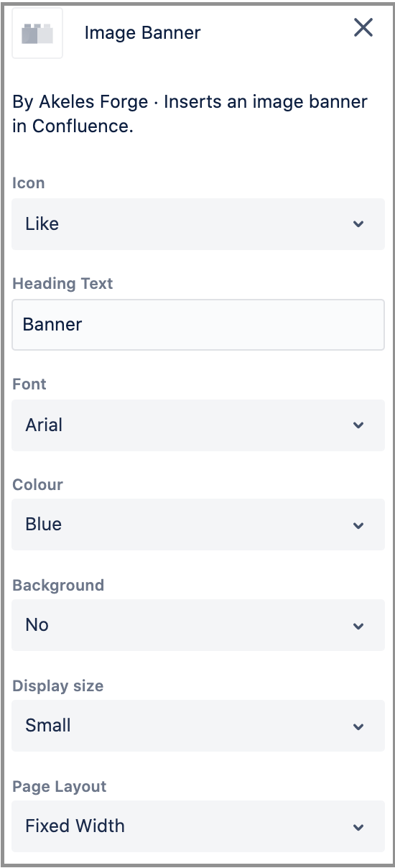This screenshot has width=395, height=868.
Task: Open the Display size dropdown set to Small
Action: (x=198, y=726)
